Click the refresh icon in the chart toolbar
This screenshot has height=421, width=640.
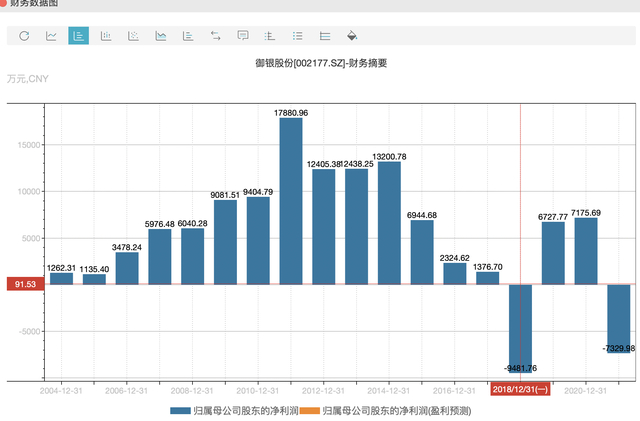(24, 36)
